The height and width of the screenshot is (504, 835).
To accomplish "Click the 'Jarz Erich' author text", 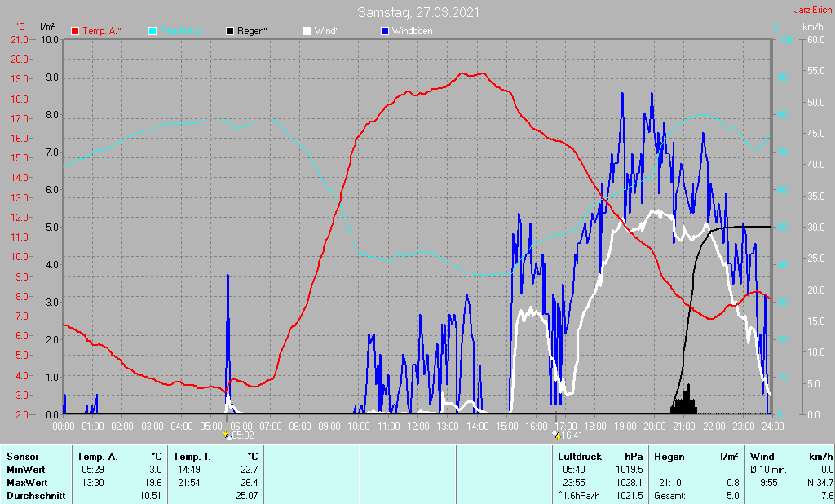I will (x=812, y=10).
